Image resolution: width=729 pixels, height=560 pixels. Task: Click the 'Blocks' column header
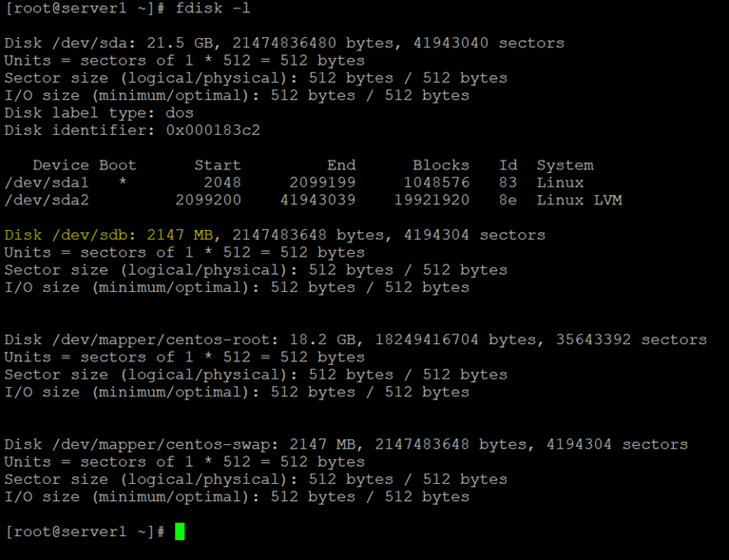pyautogui.click(x=441, y=165)
